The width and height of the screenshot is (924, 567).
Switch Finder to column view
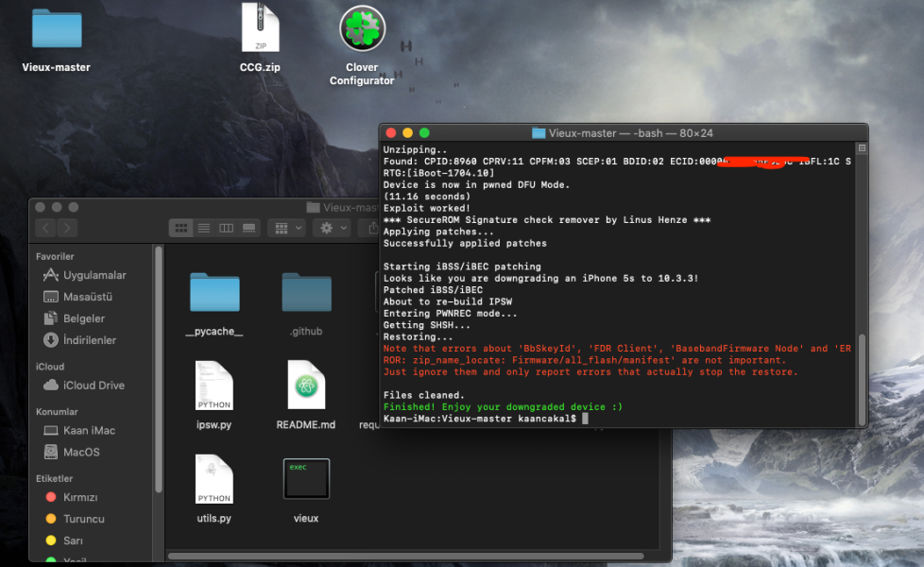pyautogui.click(x=227, y=228)
